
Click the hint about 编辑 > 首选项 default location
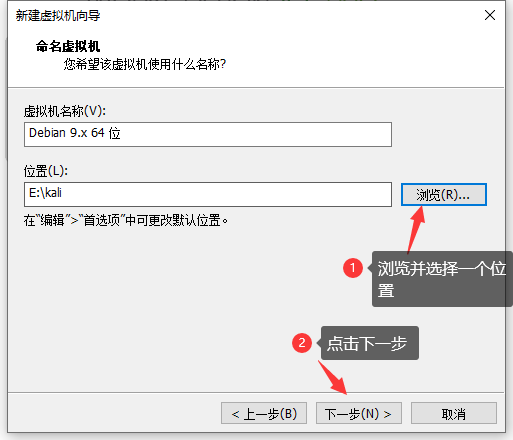point(126,220)
